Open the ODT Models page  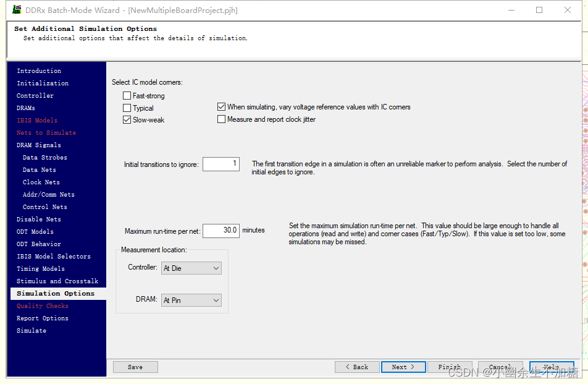pyautogui.click(x=35, y=232)
